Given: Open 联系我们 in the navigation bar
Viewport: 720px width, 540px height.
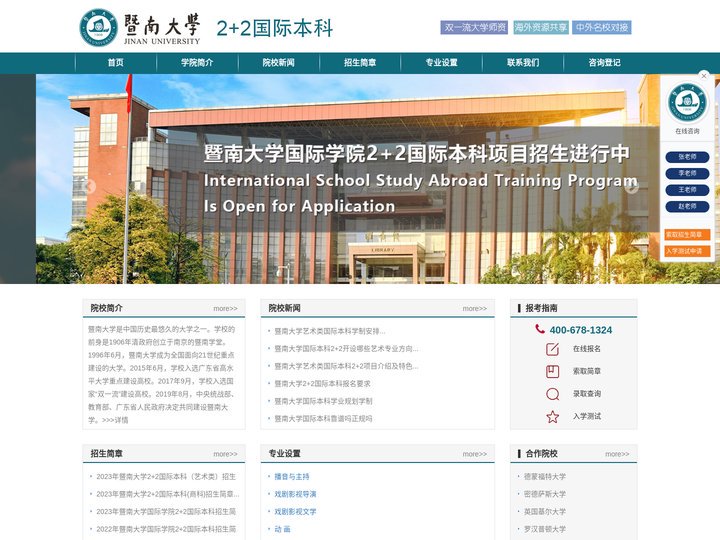Looking at the screenshot, I should pyautogui.click(x=523, y=63).
